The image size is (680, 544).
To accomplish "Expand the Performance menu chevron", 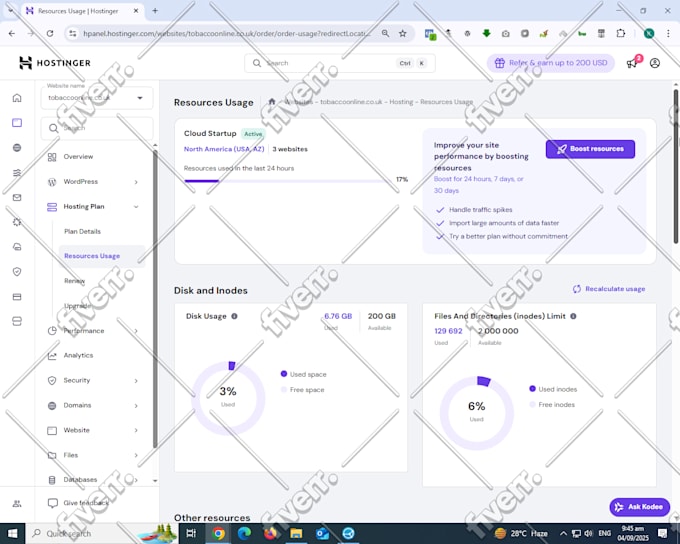I will 136,331.
